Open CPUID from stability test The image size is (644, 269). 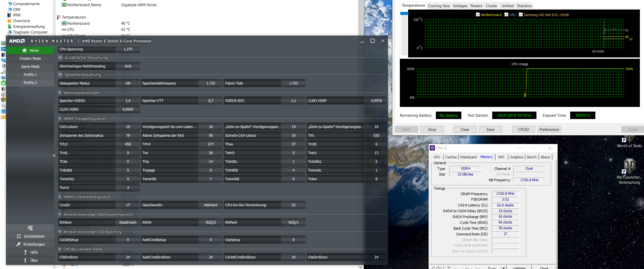point(523,130)
